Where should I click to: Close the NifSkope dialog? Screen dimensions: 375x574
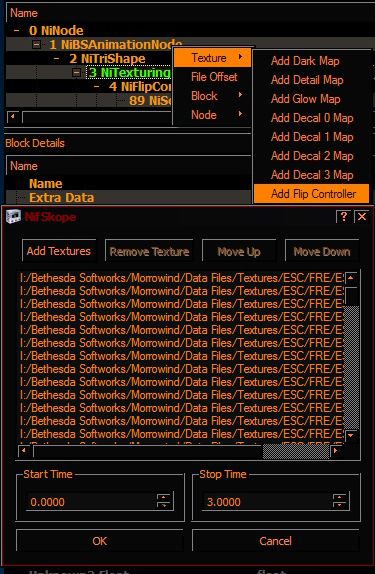[x=361, y=217]
